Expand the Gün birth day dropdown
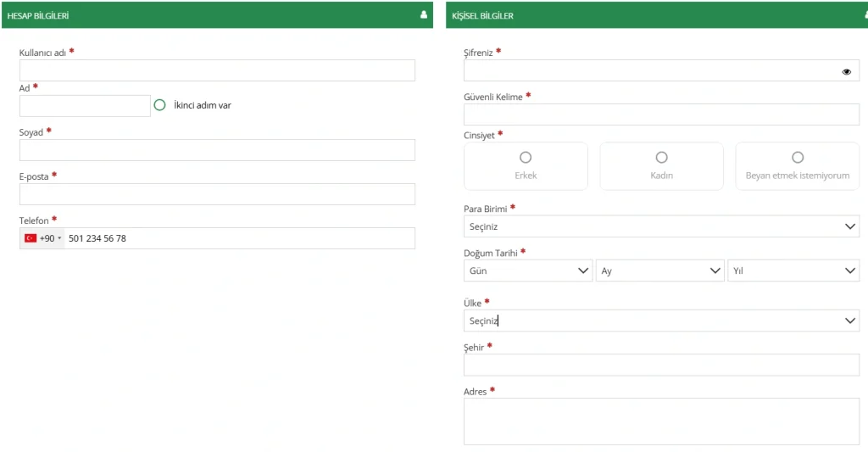The image size is (868, 452). point(528,271)
